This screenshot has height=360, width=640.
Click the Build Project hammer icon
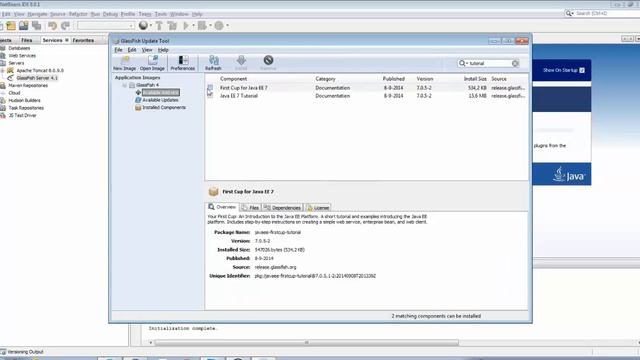[159, 26]
